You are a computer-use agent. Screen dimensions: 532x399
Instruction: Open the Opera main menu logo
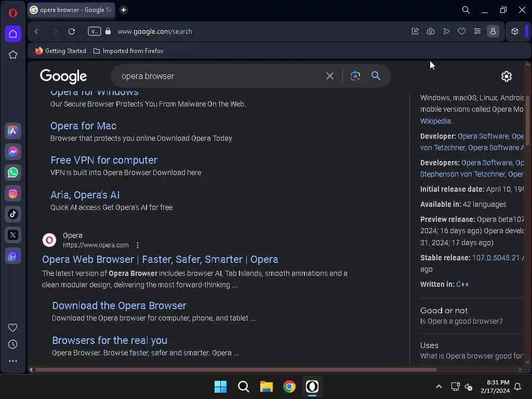pyautogui.click(x=13, y=13)
